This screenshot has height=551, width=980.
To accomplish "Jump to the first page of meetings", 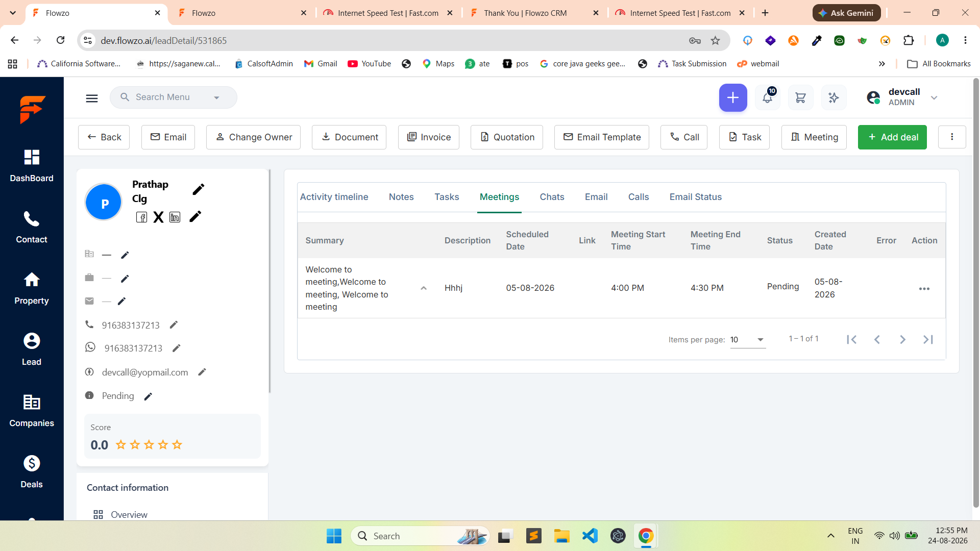I will [851, 340].
